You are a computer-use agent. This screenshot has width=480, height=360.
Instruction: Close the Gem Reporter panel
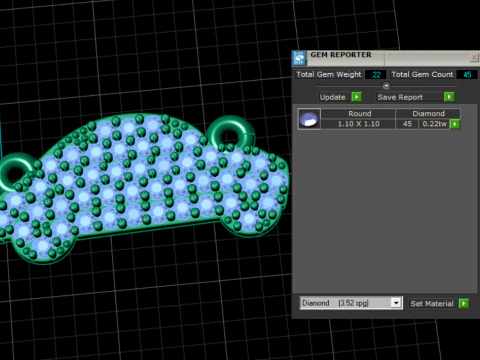pos(474,58)
